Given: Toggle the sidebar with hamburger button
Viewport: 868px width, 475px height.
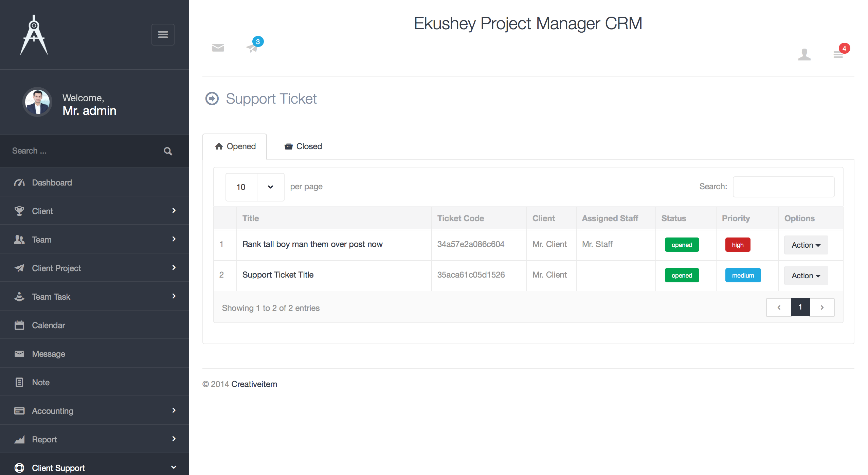Looking at the screenshot, I should (x=163, y=34).
